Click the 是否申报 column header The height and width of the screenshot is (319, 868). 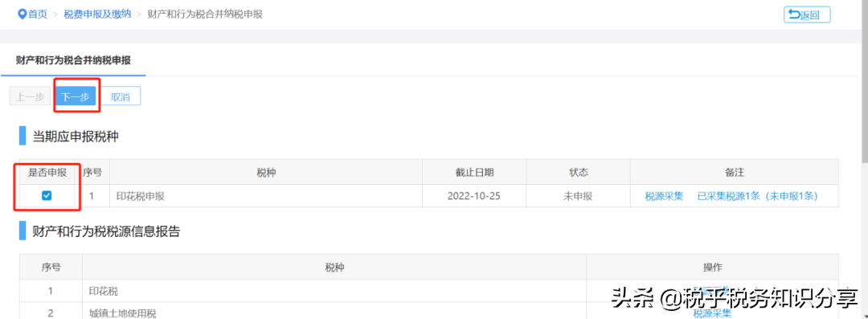tap(47, 172)
